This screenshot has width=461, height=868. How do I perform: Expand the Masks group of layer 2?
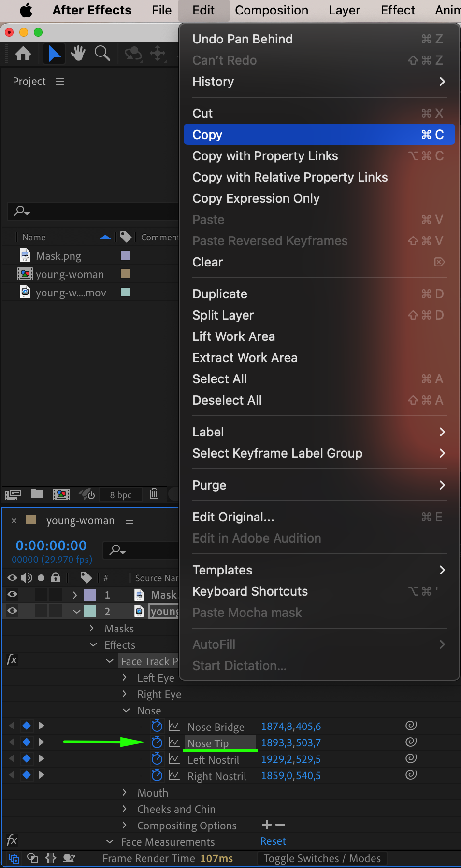[x=92, y=628]
